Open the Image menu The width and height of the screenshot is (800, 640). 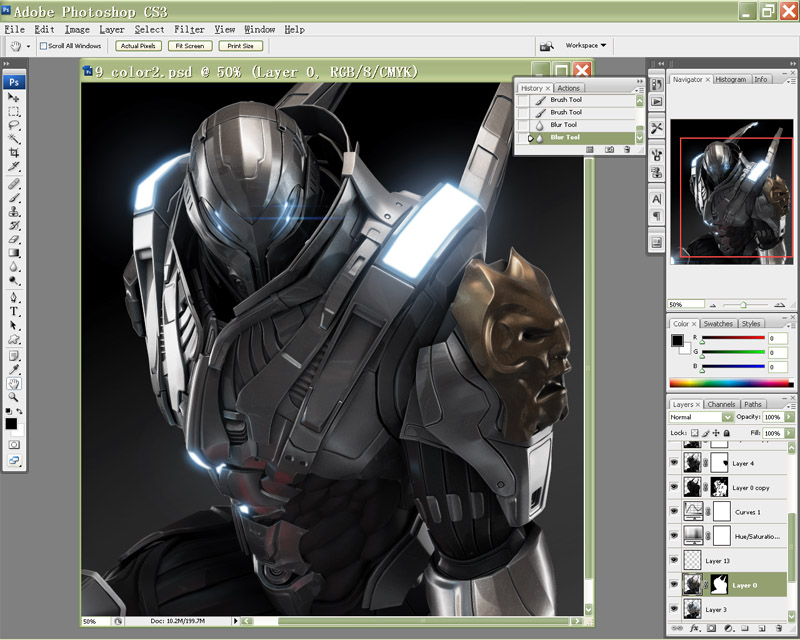tap(77, 30)
